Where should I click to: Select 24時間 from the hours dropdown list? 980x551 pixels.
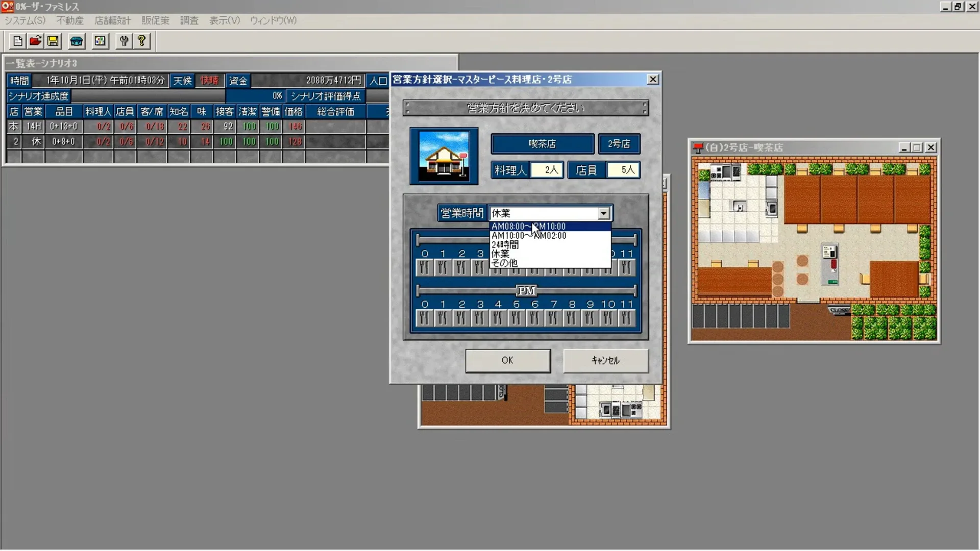tap(505, 245)
